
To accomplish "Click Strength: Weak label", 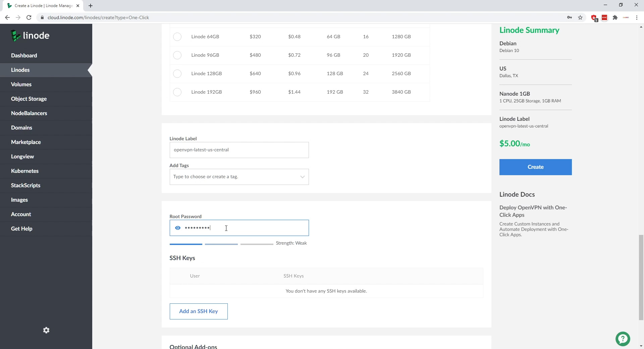I will click(x=291, y=243).
